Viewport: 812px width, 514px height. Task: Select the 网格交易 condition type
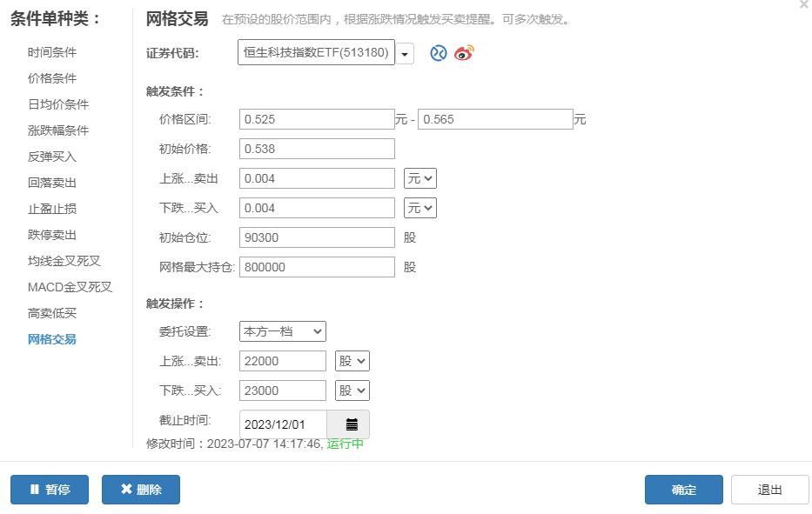pyautogui.click(x=52, y=339)
